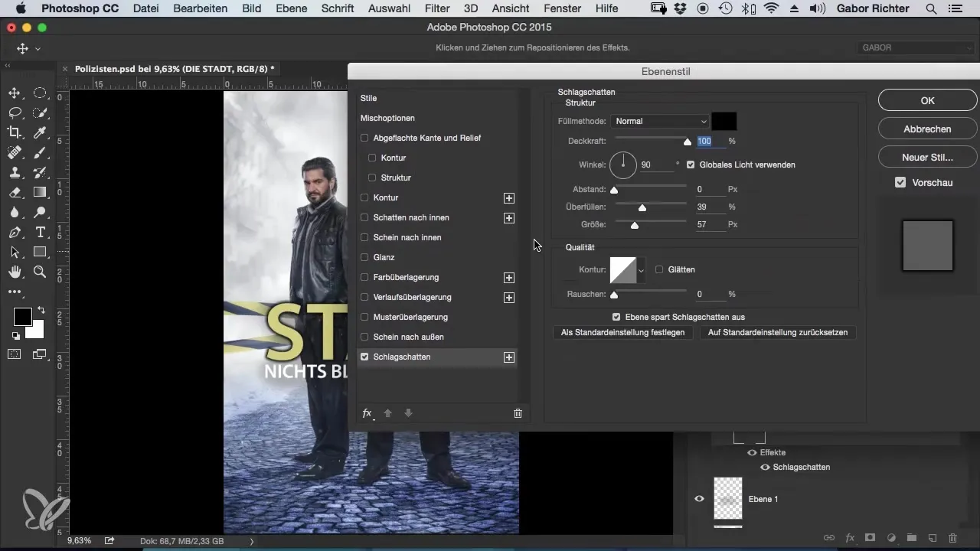Enable Farbüberlagerung checkbox

[364, 278]
